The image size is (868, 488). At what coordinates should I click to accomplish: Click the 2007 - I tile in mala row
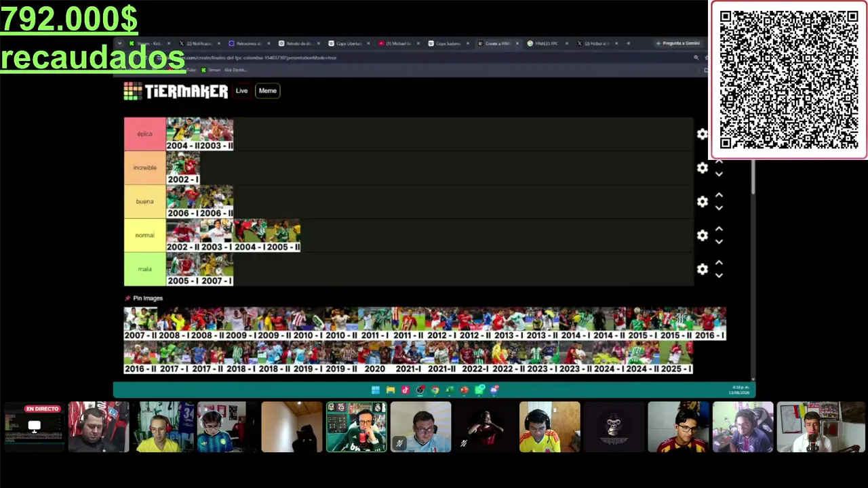(216, 270)
